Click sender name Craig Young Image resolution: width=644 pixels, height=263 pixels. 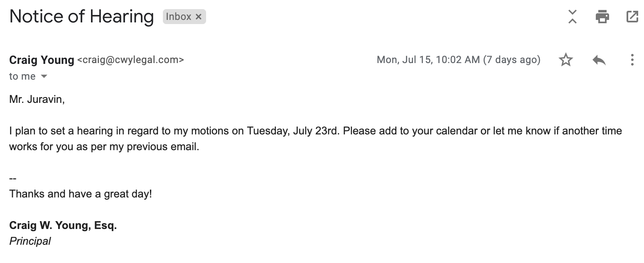pos(42,60)
